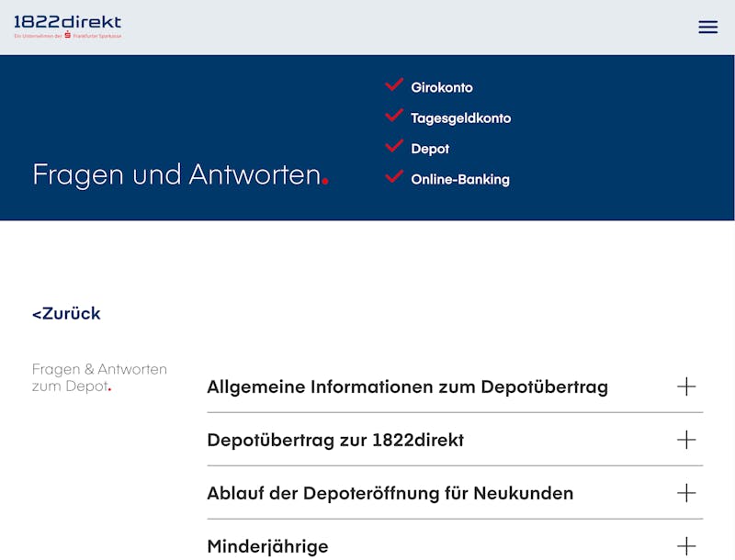Viewport: 735px width, 560px height.
Task: Click the red checkmark beside Depot
Action: tap(394, 146)
